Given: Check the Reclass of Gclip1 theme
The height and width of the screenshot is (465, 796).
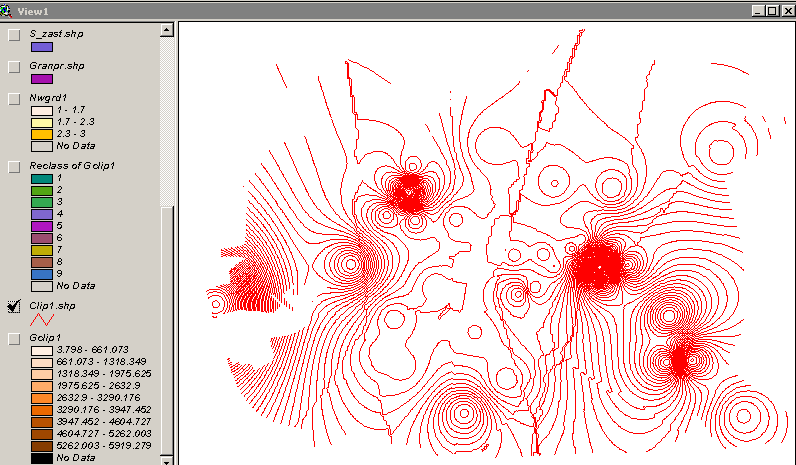Looking at the screenshot, I should (x=14, y=167).
